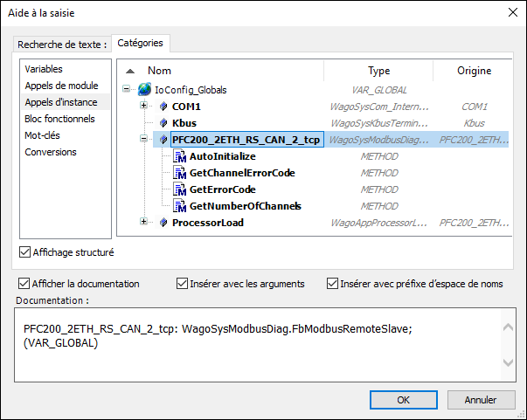Select the AutoInitialize method
Image resolution: width=527 pixels, height=420 pixels.
(223, 156)
